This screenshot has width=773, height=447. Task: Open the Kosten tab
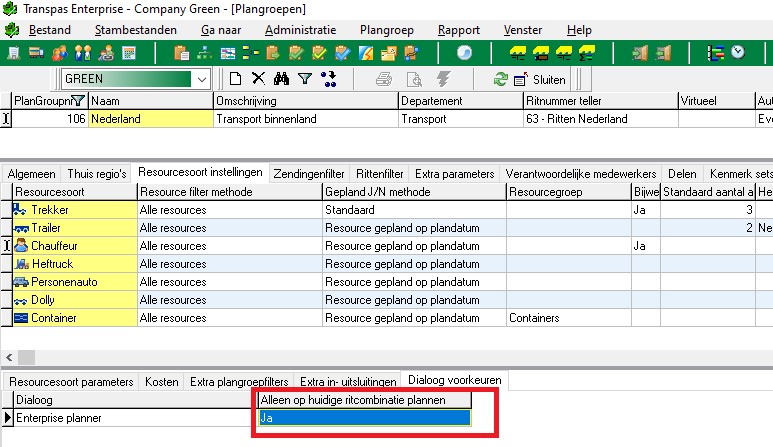[161, 382]
